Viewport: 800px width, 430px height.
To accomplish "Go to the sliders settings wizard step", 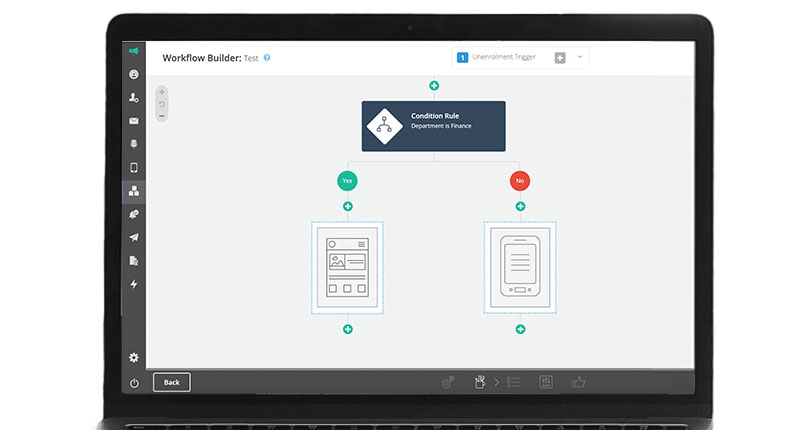I will [546, 382].
